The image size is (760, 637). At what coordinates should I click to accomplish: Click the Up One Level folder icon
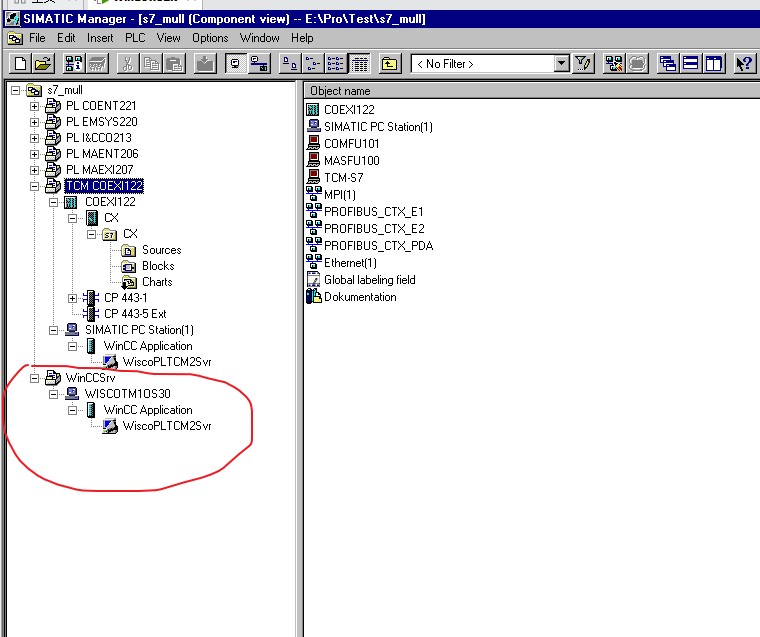(390, 64)
